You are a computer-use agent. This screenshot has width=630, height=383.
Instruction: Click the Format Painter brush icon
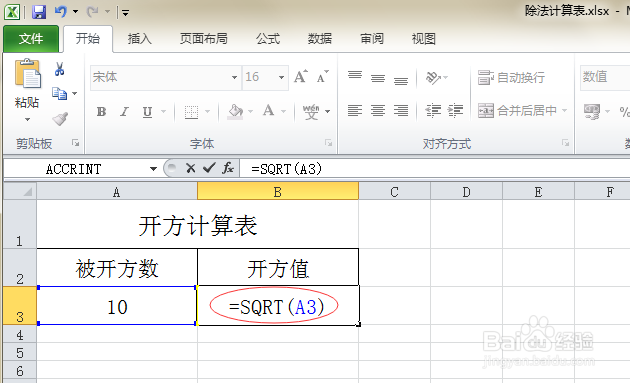60,119
